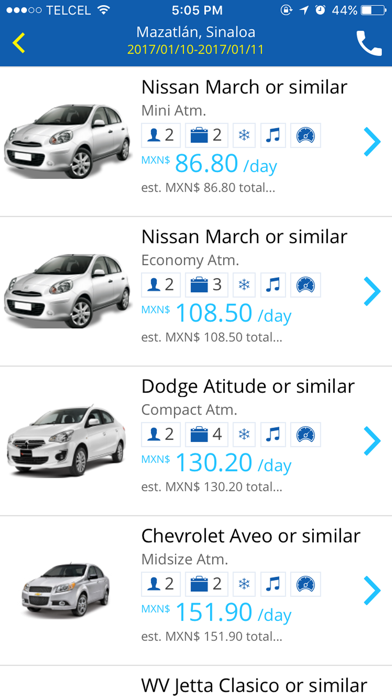Tap music icon on Economy Atm. car
Viewport: 392px width, 696px height.
tap(273, 285)
